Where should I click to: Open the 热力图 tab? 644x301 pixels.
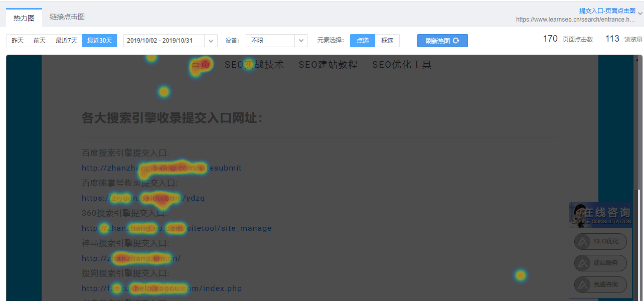(x=24, y=18)
